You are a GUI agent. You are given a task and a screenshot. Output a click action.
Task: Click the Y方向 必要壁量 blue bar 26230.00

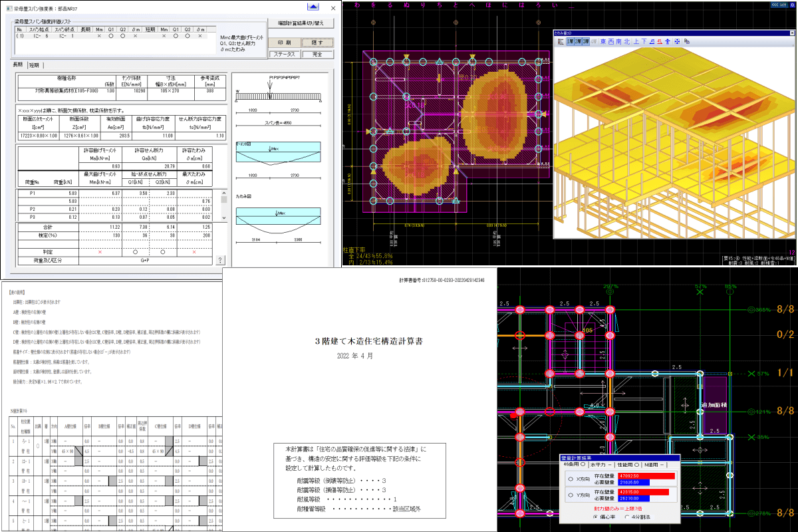click(634, 498)
